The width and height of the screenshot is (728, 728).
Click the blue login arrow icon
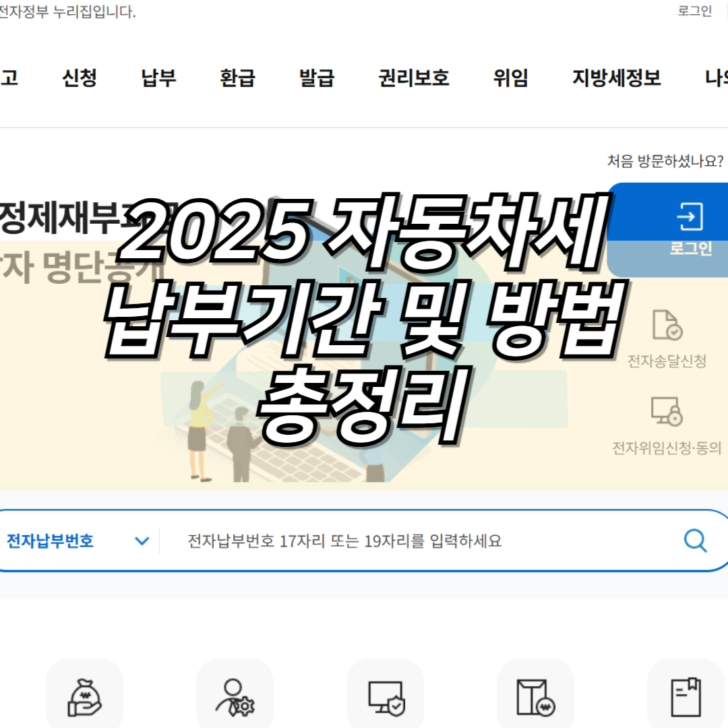click(690, 216)
